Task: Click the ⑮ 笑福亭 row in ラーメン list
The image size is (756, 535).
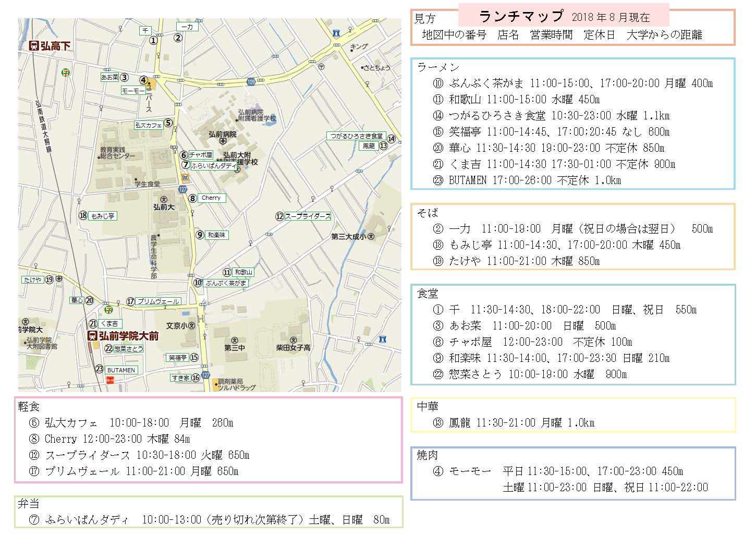Action: click(x=551, y=131)
